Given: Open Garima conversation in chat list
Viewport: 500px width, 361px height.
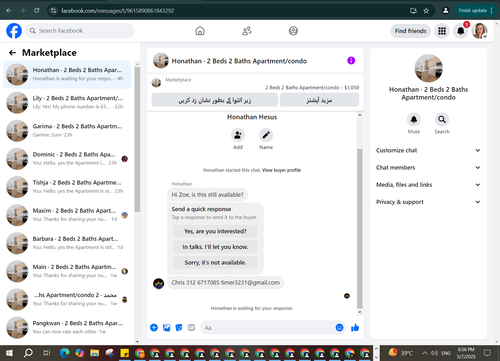Looking at the screenshot, I should click(67, 131).
